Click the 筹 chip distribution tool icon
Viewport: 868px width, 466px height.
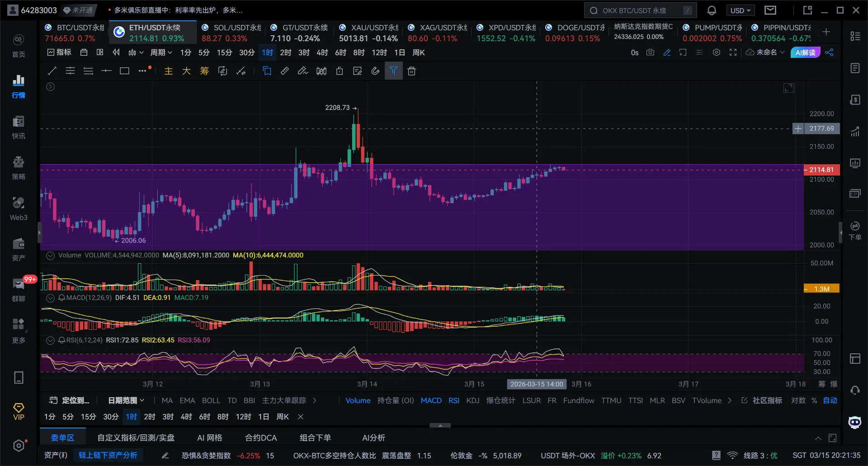204,71
